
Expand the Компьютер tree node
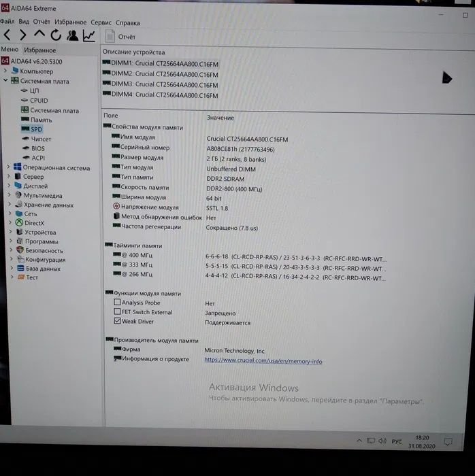(x=5, y=71)
